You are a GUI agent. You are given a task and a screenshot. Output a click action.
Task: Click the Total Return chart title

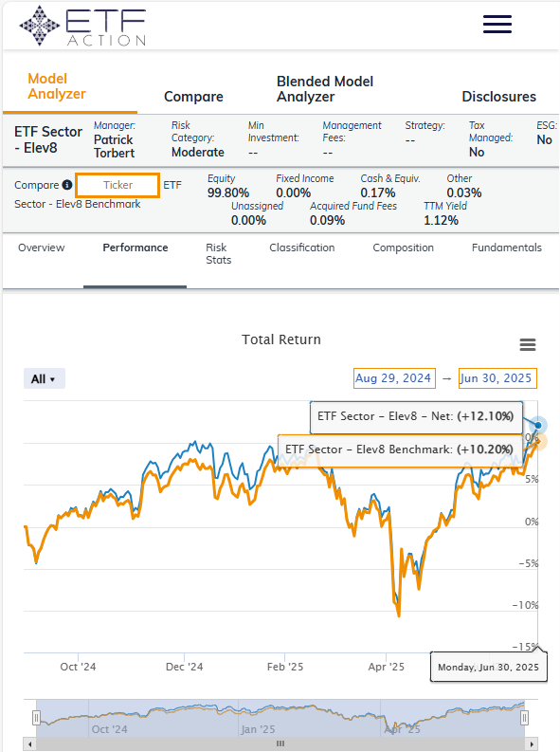point(281,339)
